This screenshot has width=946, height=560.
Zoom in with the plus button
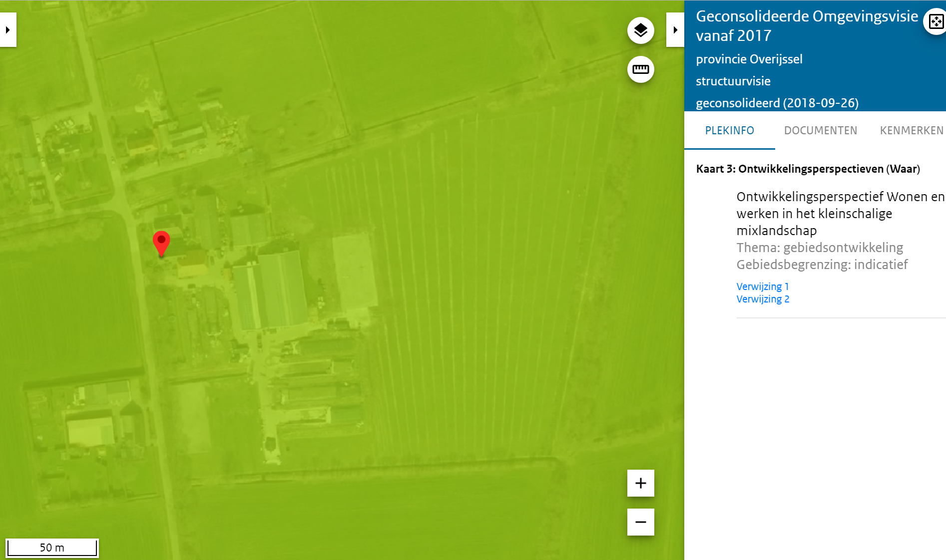(x=641, y=483)
